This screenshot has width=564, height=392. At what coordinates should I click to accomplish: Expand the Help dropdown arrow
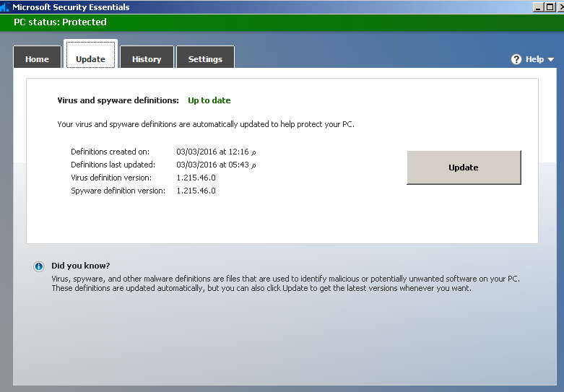(x=551, y=60)
